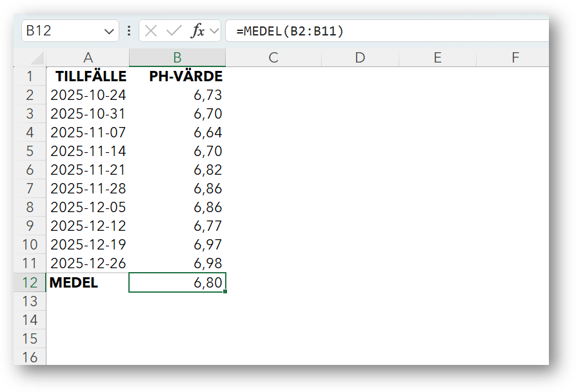This screenshot has height=392, width=576.
Task: Click the Cancel (X) icon in formula bar
Action: click(151, 31)
